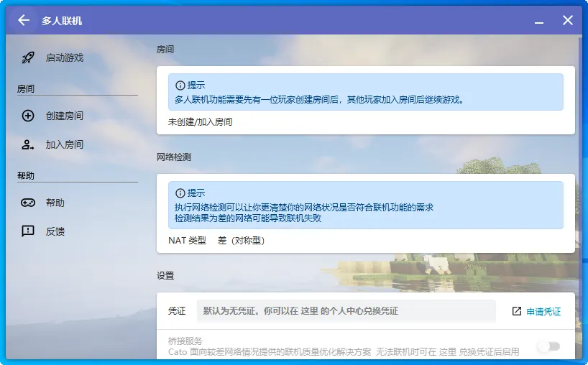
Task: Click 这里 link in 桥接服务 description
Action: coord(448,351)
